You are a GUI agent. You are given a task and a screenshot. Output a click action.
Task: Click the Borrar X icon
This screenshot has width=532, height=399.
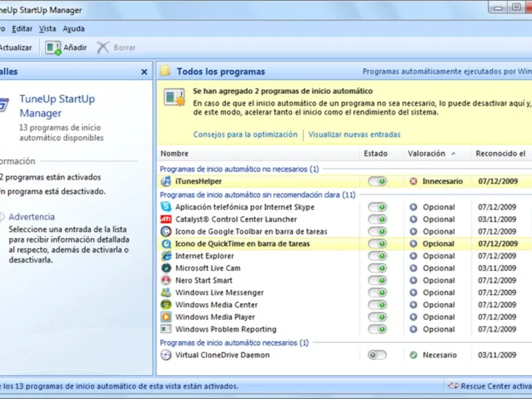click(x=103, y=47)
